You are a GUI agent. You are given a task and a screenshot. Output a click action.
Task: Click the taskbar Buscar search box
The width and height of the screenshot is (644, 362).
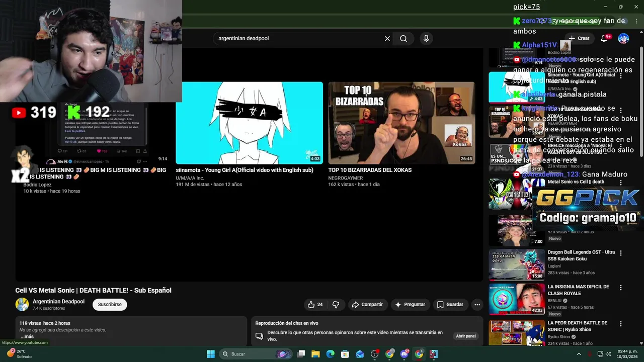click(x=257, y=354)
